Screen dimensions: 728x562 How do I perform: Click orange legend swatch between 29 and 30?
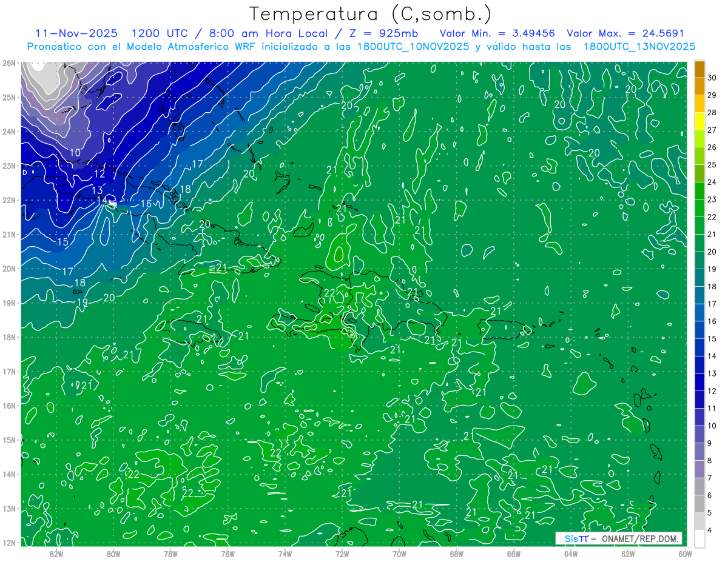(699, 87)
